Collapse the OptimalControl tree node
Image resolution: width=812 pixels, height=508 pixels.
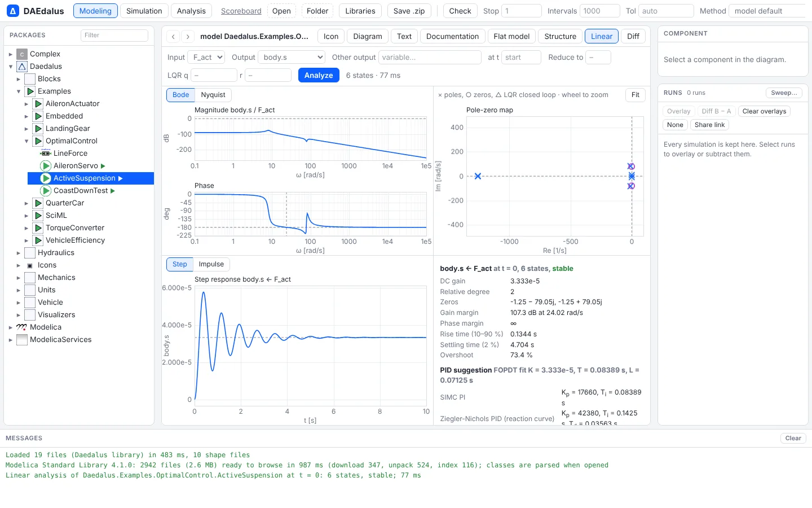click(x=27, y=141)
